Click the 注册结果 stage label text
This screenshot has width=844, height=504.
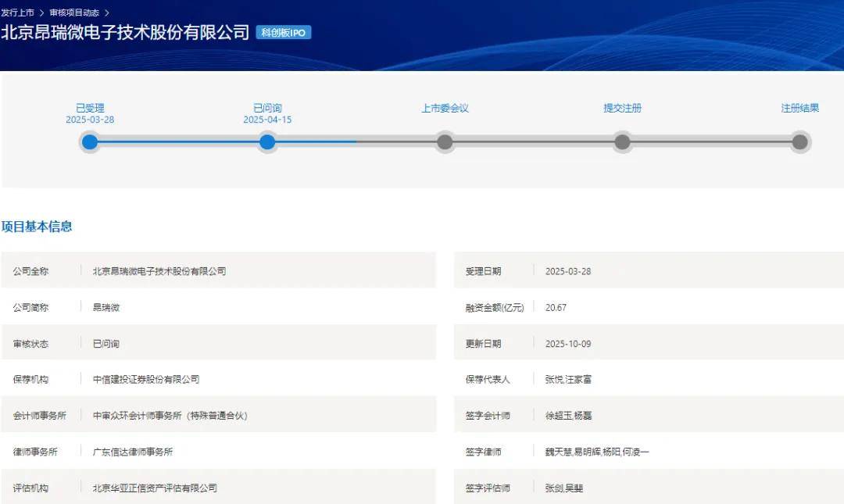799,109
